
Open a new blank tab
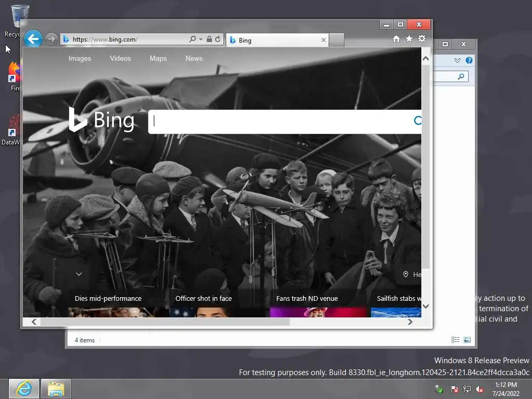tap(337, 39)
